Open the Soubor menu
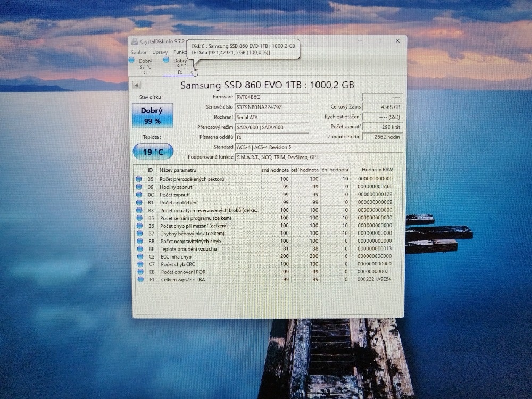Screen dimensions: 532x399 (138, 52)
